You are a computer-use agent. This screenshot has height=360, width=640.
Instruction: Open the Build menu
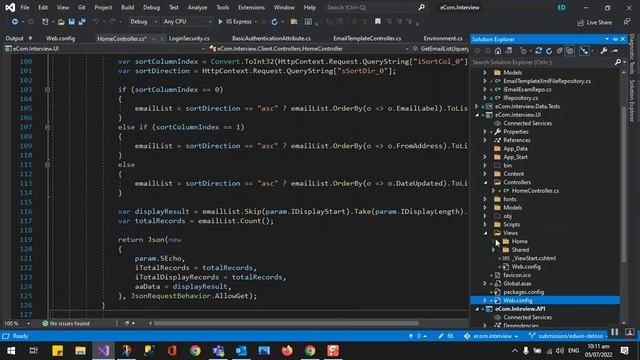point(127,7)
